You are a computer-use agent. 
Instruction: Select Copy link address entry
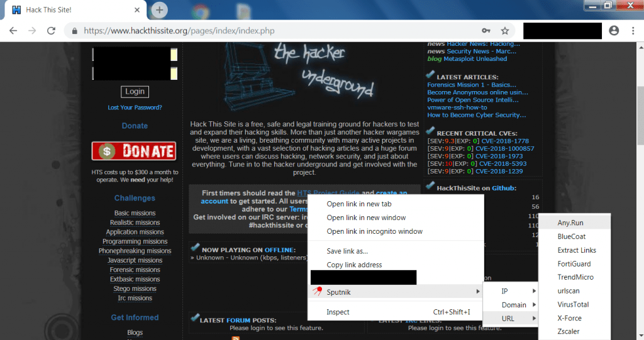[354, 265]
